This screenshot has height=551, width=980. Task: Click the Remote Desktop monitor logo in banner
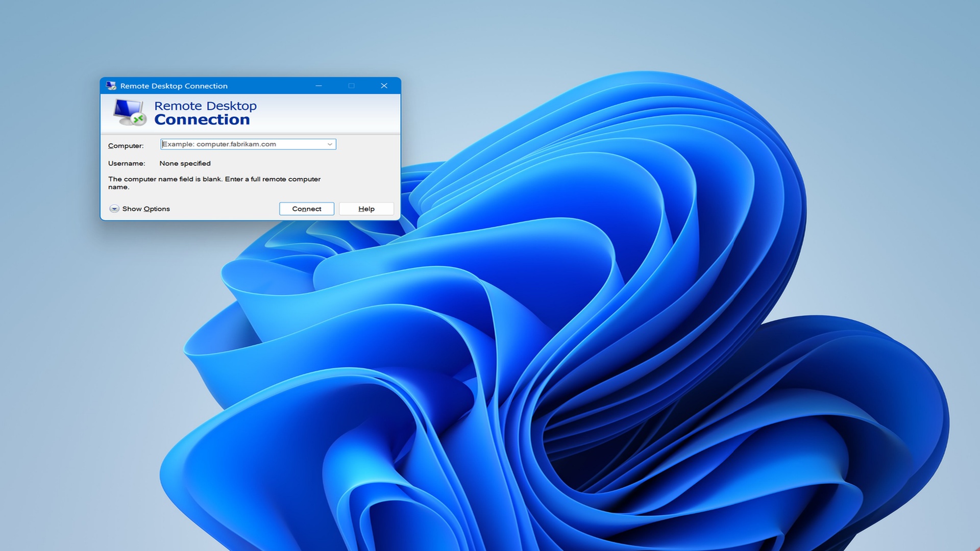130,112
